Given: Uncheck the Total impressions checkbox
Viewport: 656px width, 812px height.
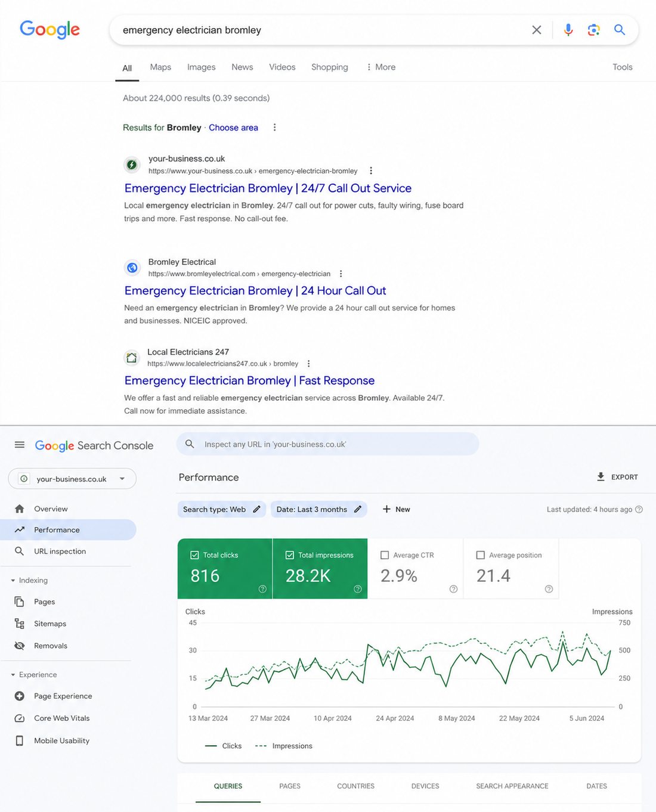Looking at the screenshot, I should click(290, 555).
